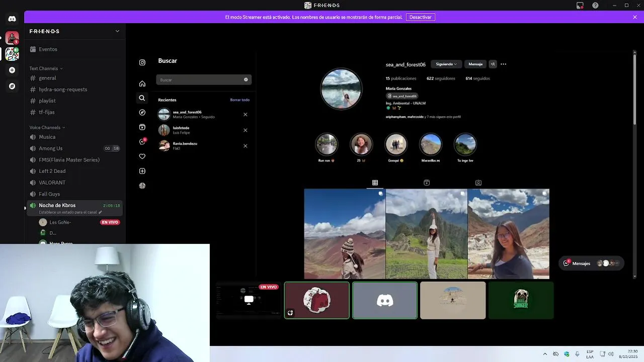Join the FMS(Flavia Master Series) voice channel
644x362 pixels.
pyautogui.click(x=75, y=160)
